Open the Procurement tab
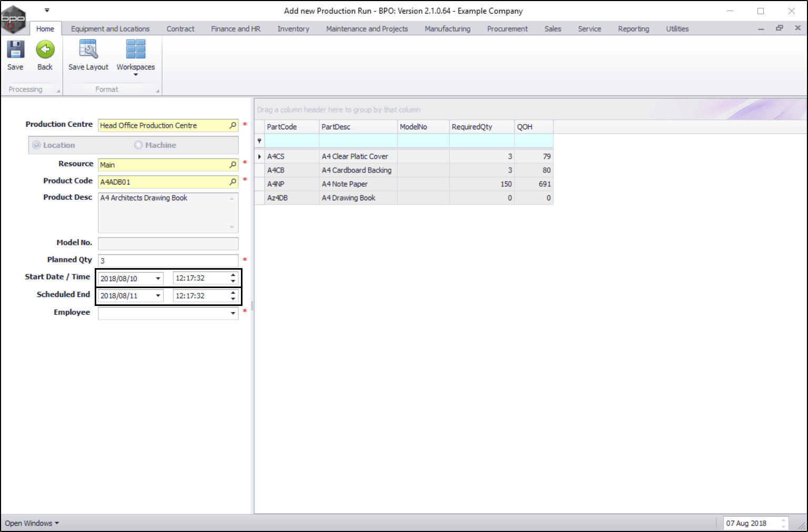 [508, 29]
